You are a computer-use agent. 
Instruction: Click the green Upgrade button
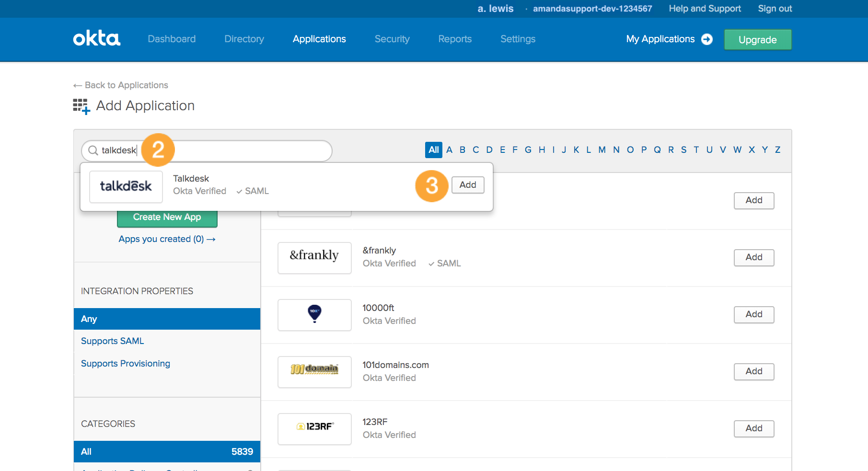click(757, 40)
